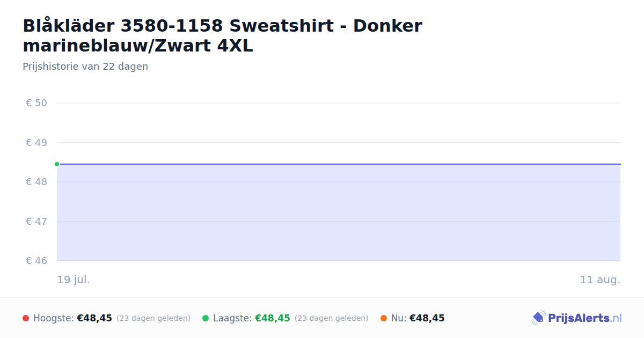Image resolution: width=644 pixels, height=338 pixels.
Task: Click the green data point on chart line
Action: coord(57,164)
